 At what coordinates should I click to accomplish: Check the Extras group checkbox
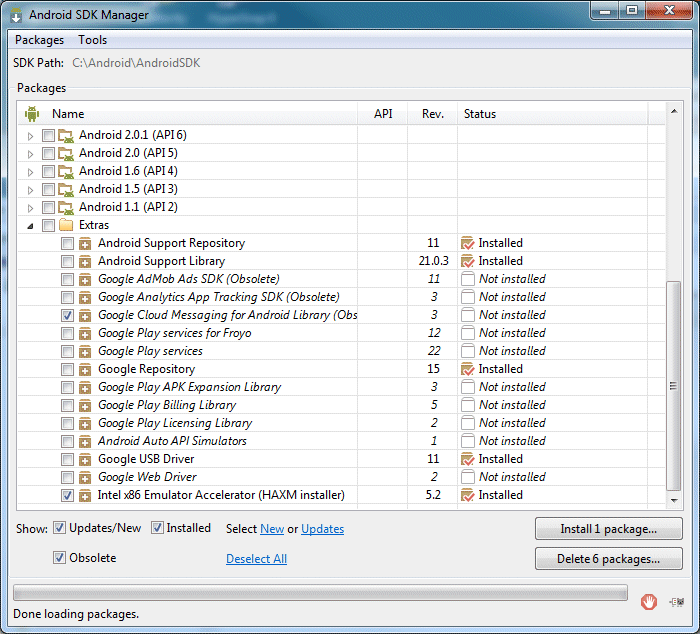(x=48, y=225)
